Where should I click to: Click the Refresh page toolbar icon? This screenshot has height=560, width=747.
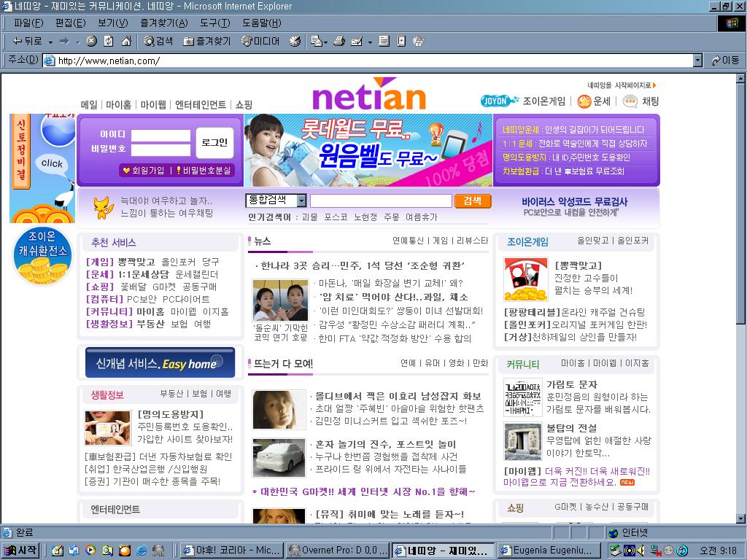coord(109,42)
